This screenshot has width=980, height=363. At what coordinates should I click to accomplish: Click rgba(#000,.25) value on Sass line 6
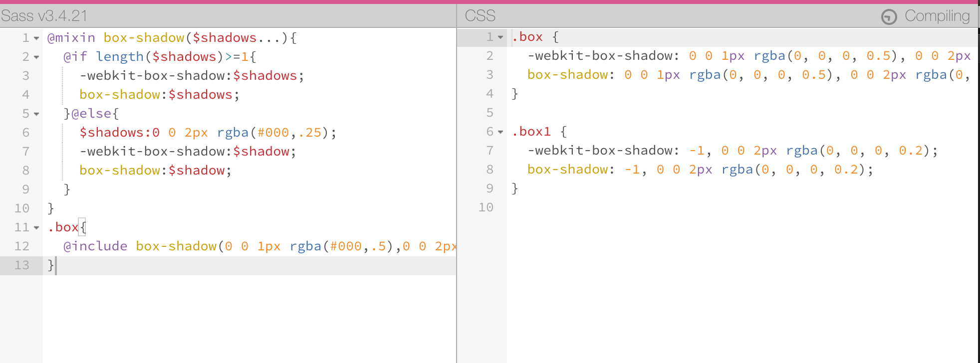273,133
